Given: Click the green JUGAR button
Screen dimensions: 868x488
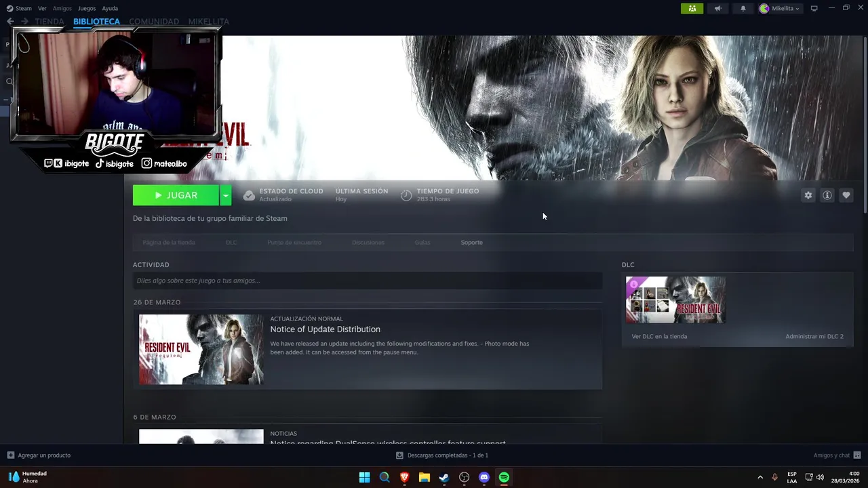Looking at the screenshot, I should click(x=176, y=195).
